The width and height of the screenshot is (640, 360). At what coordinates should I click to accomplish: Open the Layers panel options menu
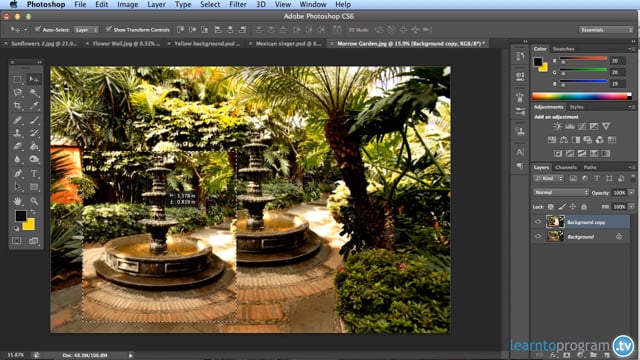[x=631, y=167]
